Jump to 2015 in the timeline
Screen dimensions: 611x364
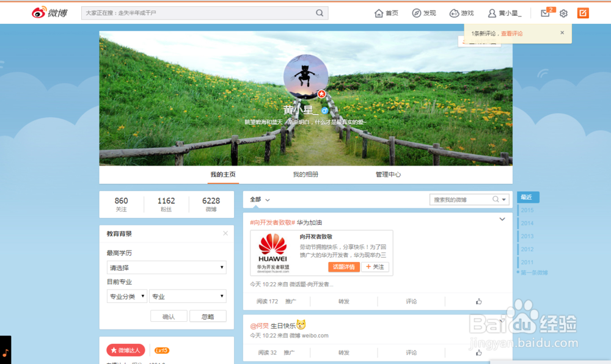(x=527, y=210)
